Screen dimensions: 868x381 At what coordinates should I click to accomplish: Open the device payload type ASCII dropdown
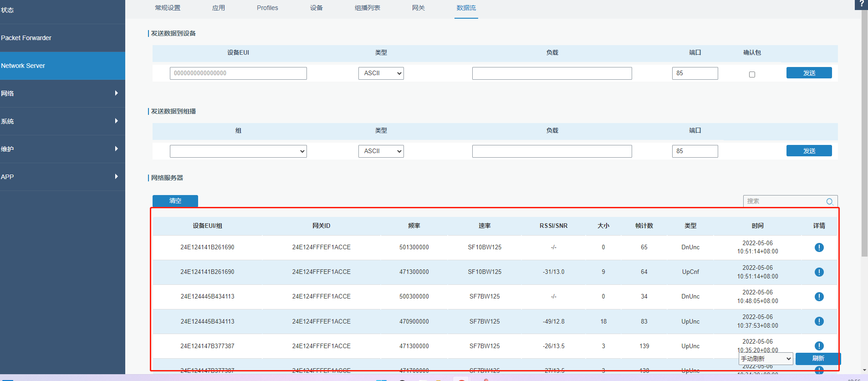click(381, 73)
